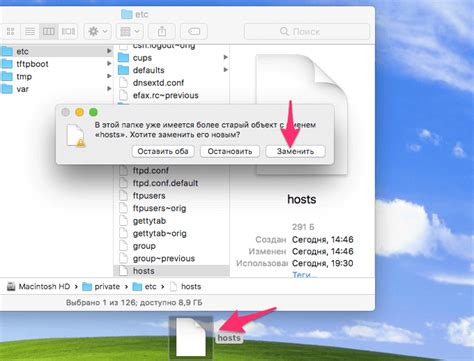Viewport: 474px width, 361px height.
Task: Expand the cups folder arrow
Action: tap(226, 57)
